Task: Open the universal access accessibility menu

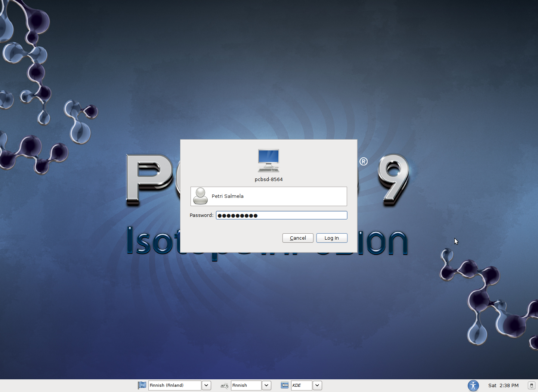Action: click(473, 386)
